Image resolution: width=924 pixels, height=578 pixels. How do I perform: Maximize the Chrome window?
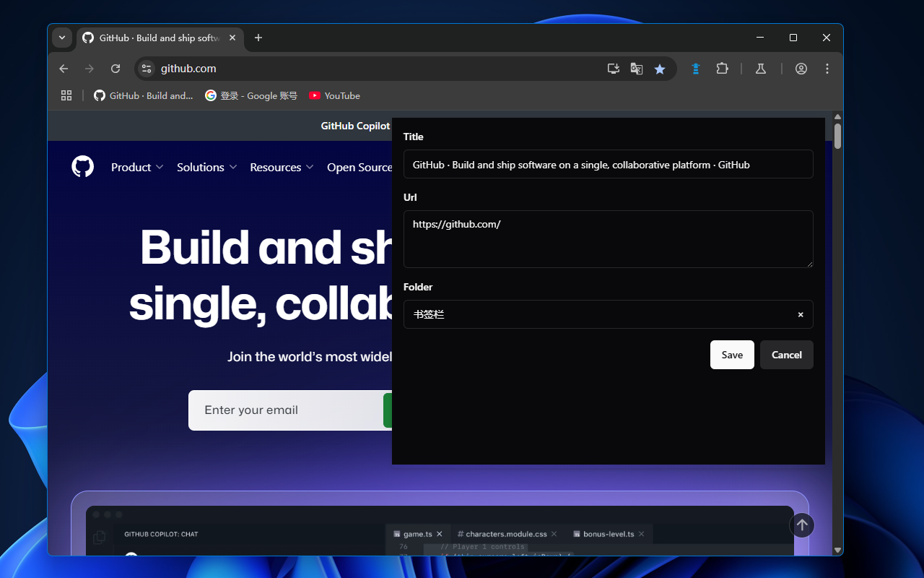pos(793,38)
